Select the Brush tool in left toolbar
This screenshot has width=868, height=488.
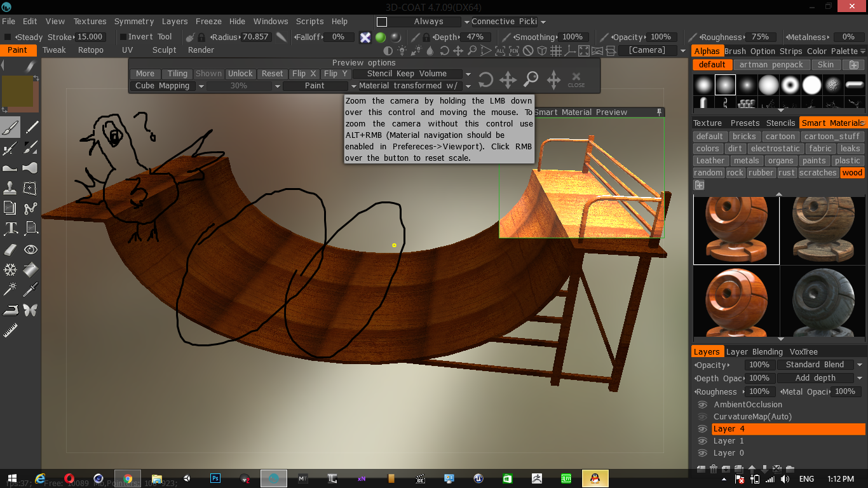[10, 128]
